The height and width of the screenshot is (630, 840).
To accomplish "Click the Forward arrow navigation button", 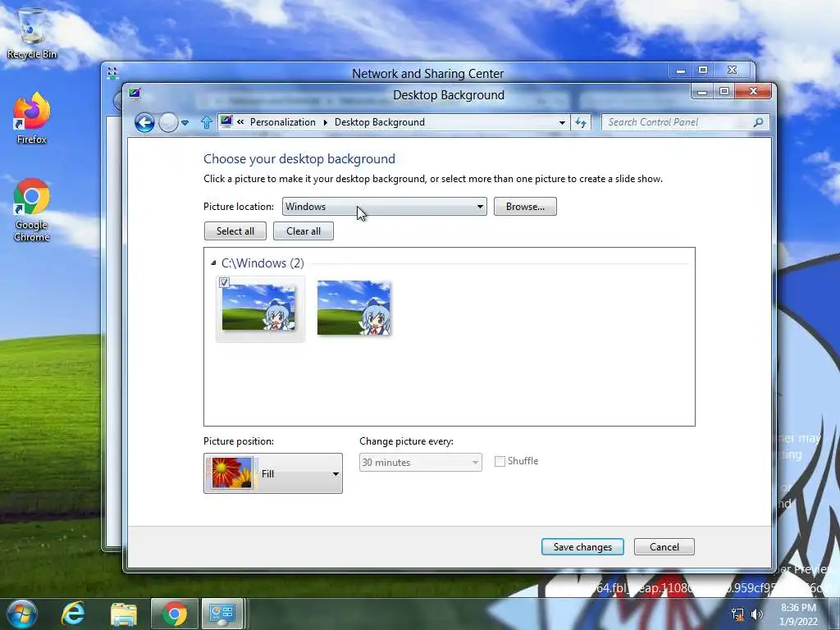I will pos(168,123).
